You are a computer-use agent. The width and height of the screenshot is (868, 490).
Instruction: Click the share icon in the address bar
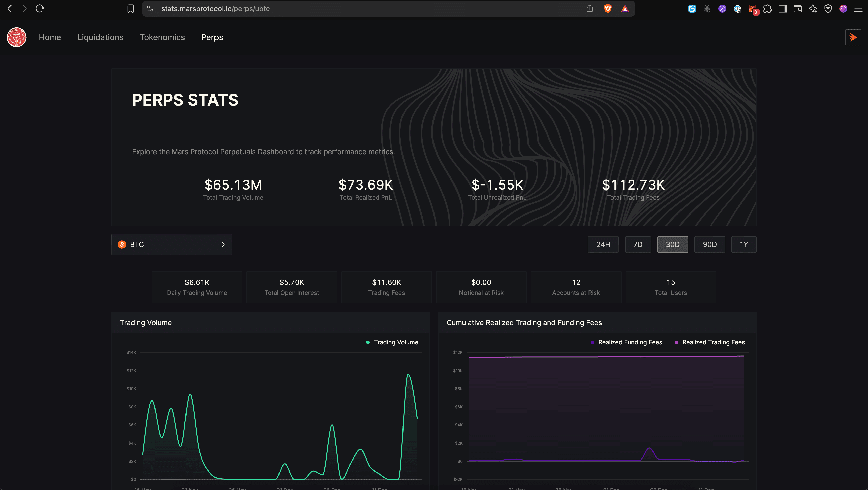pos(589,8)
